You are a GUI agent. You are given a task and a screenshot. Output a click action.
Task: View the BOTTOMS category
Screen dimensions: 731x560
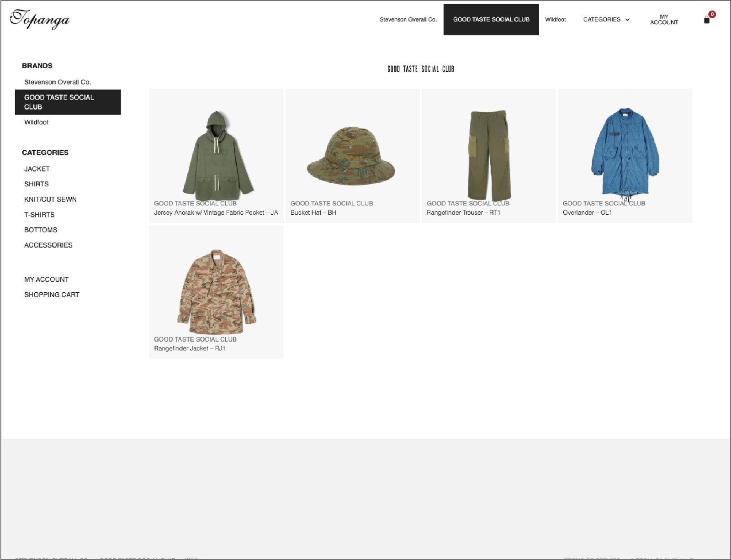pos(41,230)
